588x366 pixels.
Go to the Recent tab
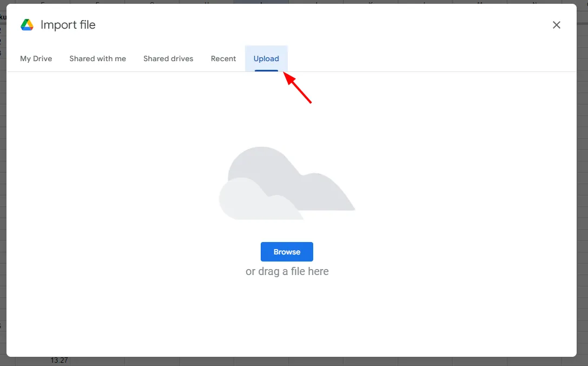(x=223, y=58)
